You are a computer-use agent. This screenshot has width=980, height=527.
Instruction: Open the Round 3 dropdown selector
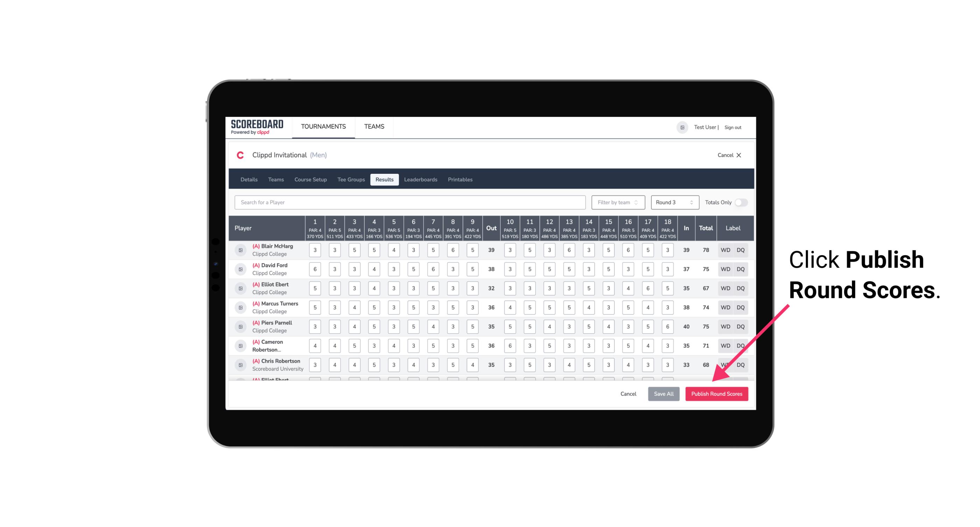673,202
